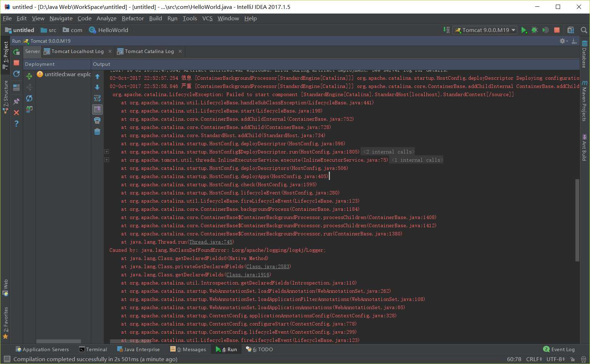
Task: Open the Event Log button
Action: pyautogui.click(x=559, y=349)
